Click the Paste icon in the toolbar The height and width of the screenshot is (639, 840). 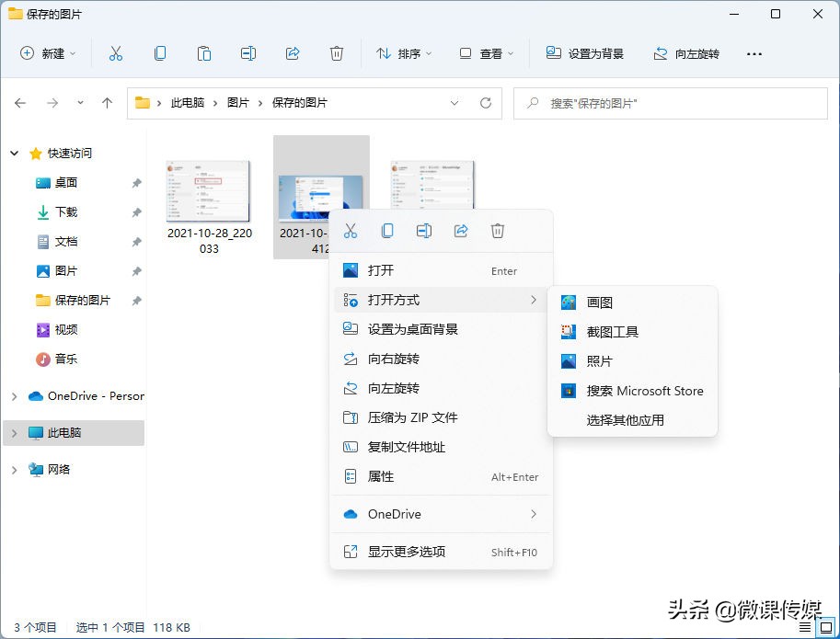click(x=203, y=53)
